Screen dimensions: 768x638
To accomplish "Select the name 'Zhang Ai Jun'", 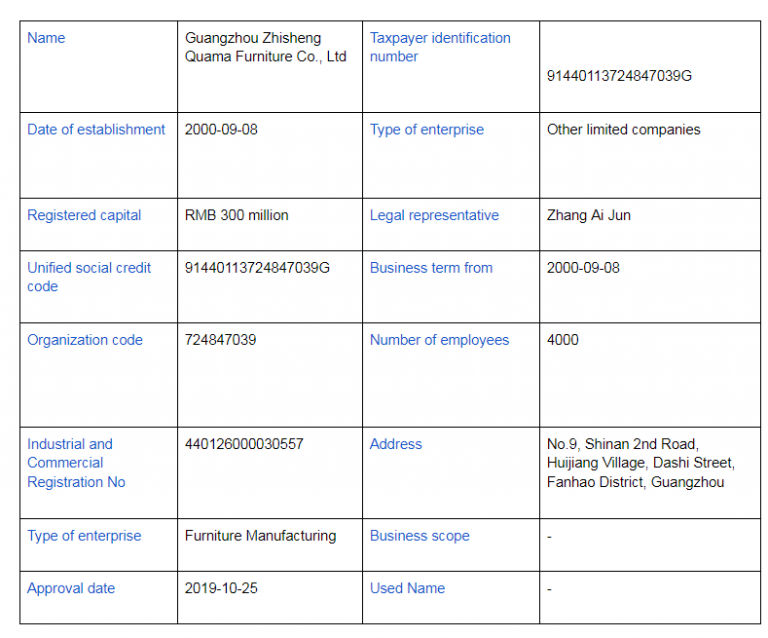I will pyautogui.click(x=589, y=215).
